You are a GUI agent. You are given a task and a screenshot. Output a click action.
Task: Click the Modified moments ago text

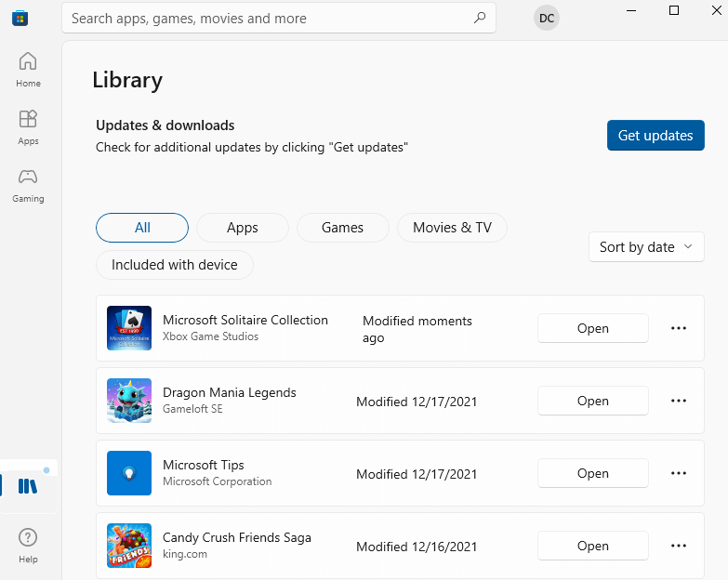coord(417,329)
